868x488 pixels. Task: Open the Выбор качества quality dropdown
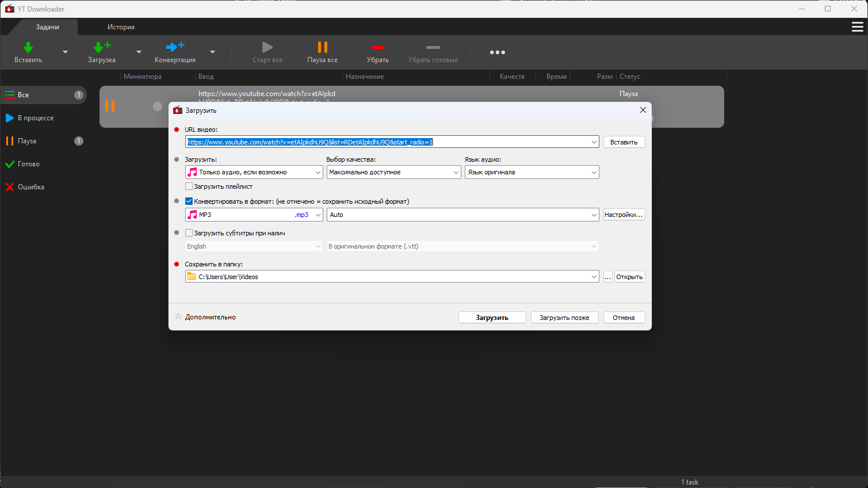coord(393,172)
